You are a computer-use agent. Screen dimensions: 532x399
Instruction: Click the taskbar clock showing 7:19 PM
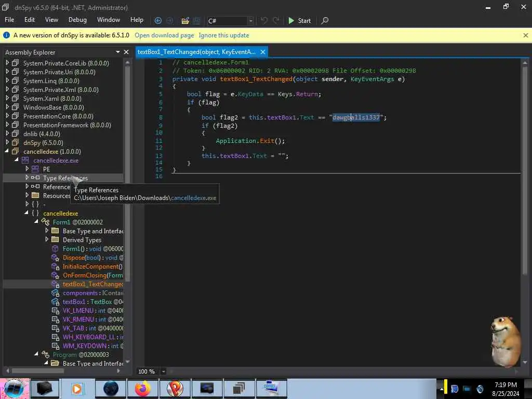click(x=506, y=389)
